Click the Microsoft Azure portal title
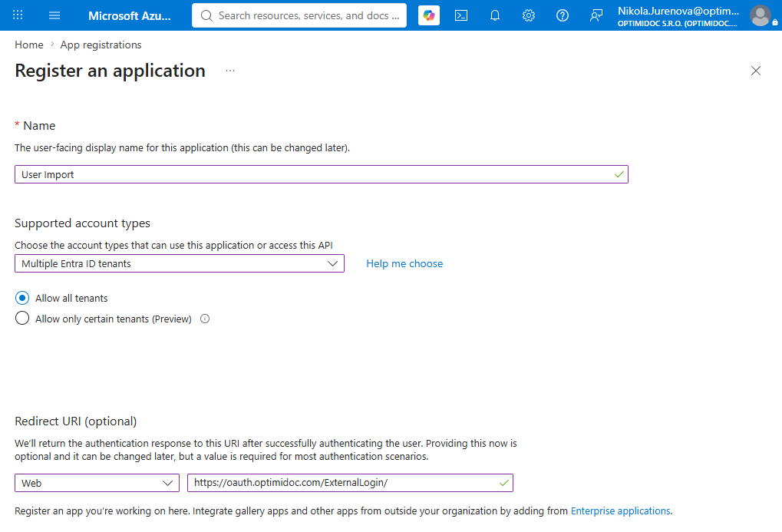 click(130, 16)
